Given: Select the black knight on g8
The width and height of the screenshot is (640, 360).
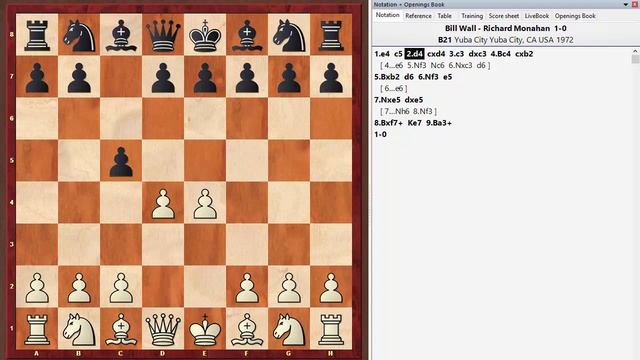Looking at the screenshot, I should [289, 35].
